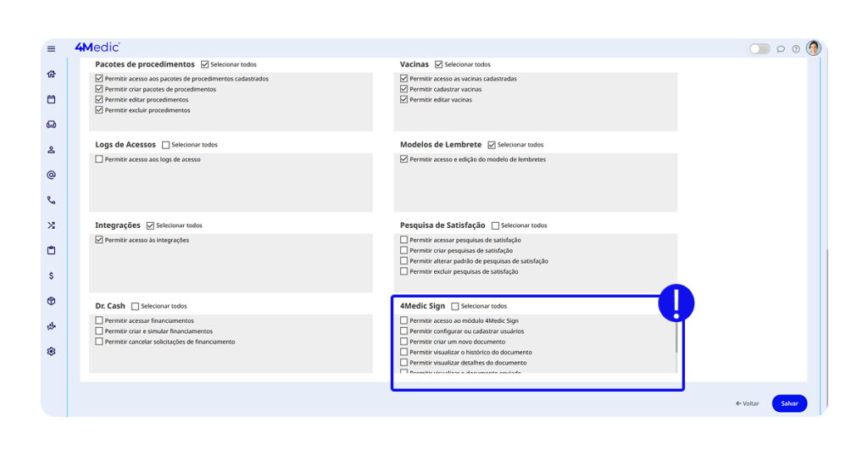Check Permitir criar e simular financiamentos
Screen dimensions: 868x456
99,331
